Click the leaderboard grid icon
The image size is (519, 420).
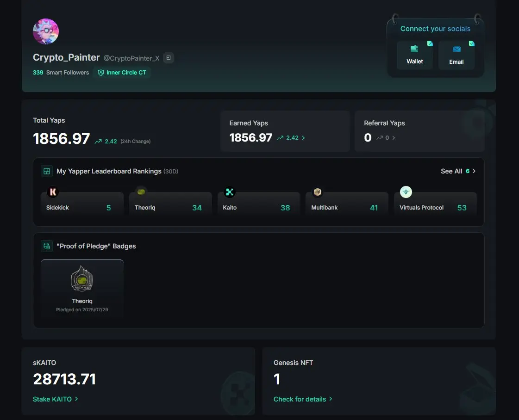tap(47, 171)
